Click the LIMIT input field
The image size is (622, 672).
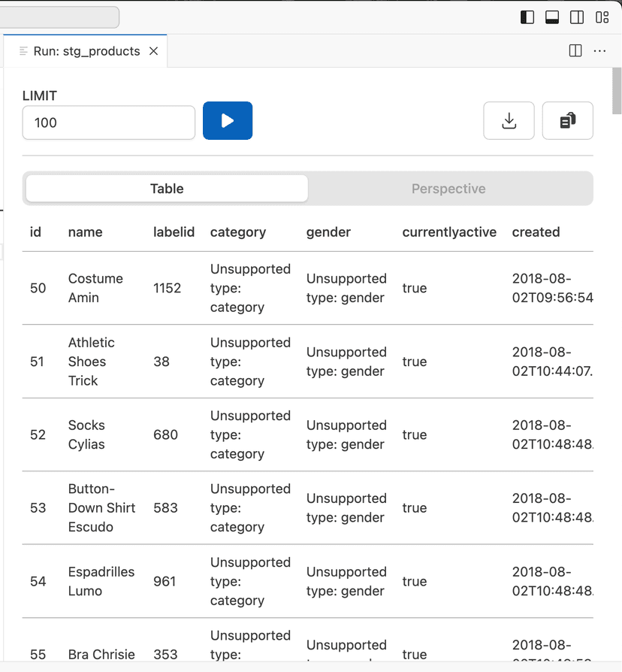coord(108,120)
